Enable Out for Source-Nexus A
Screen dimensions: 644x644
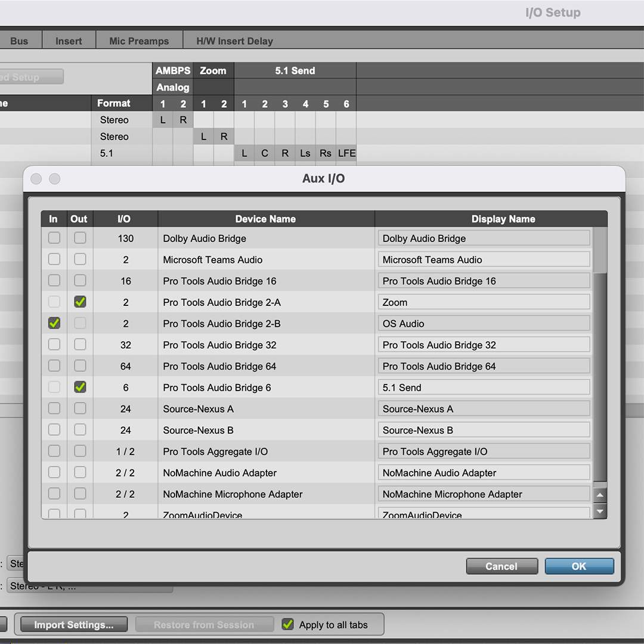(x=80, y=408)
